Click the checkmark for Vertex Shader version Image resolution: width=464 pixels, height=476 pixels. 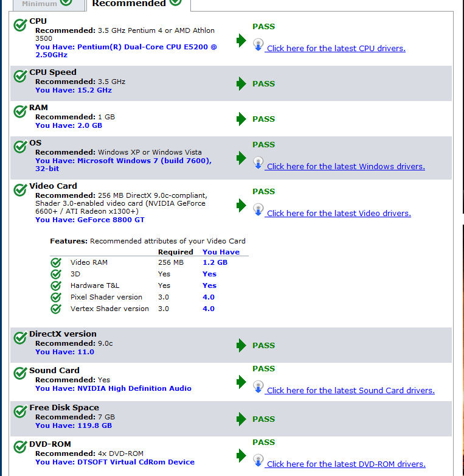(x=56, y=309)
